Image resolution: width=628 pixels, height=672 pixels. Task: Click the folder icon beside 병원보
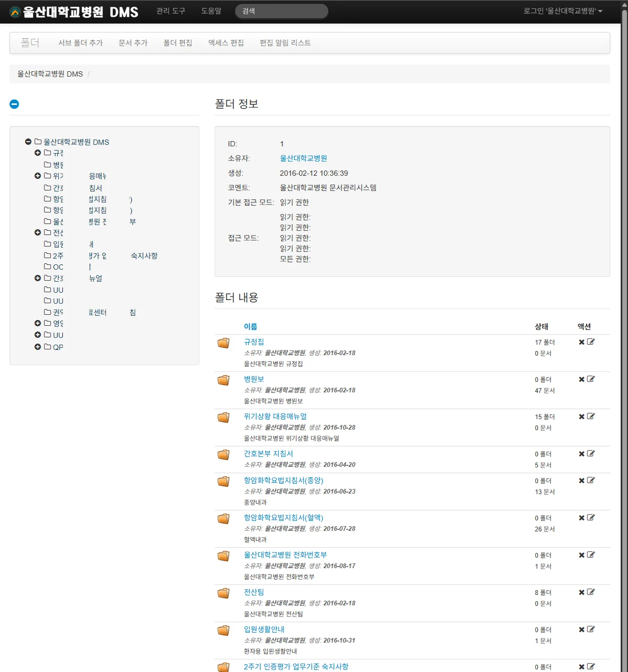pos(223,380)
